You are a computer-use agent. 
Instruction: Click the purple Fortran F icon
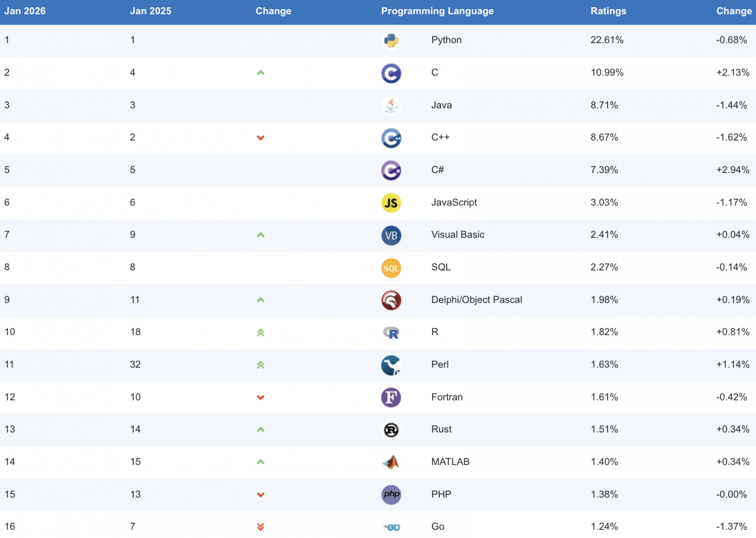391,397
